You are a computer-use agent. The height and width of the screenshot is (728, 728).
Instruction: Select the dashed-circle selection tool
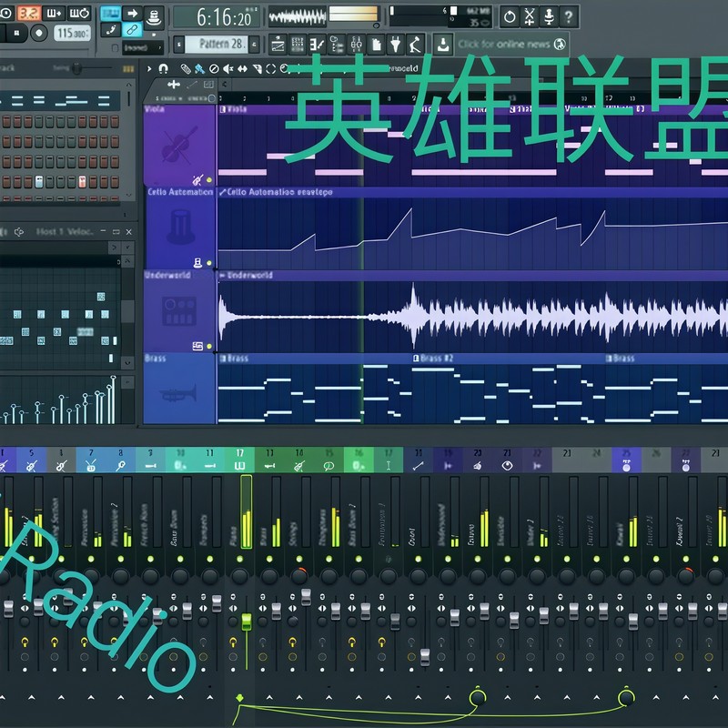coord(270,69)
